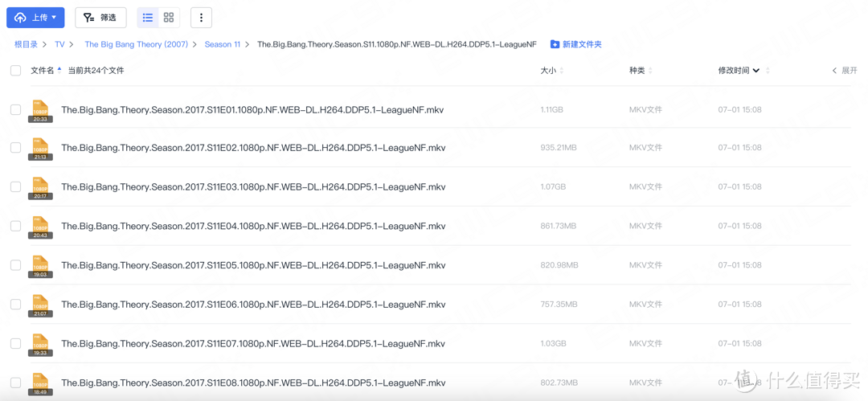Open the S11E04 mkv file name
The height and width of the screenshot is (401, 868).
(x=253, y=226)
